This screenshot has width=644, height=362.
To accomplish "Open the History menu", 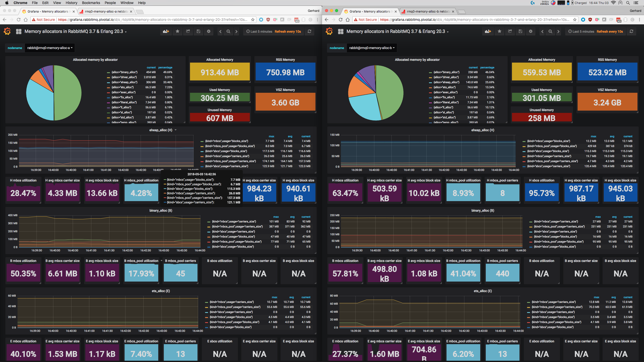I will click(71, 3).
